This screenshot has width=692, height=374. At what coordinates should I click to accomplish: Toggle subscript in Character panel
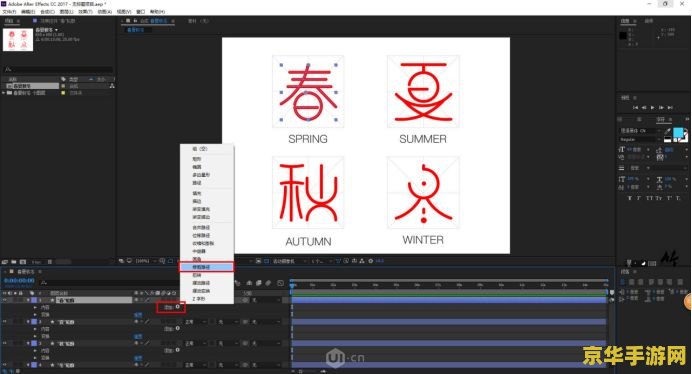point(677,198)
